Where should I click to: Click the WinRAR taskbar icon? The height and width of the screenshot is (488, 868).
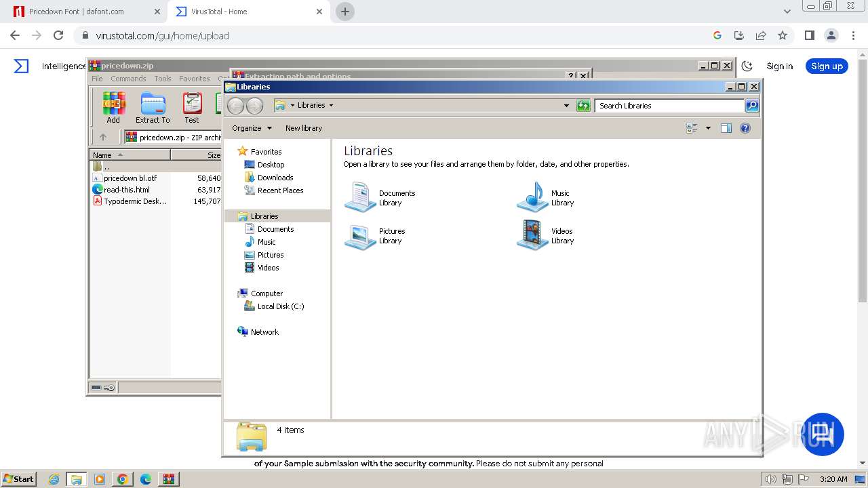[x=169, y=479]
